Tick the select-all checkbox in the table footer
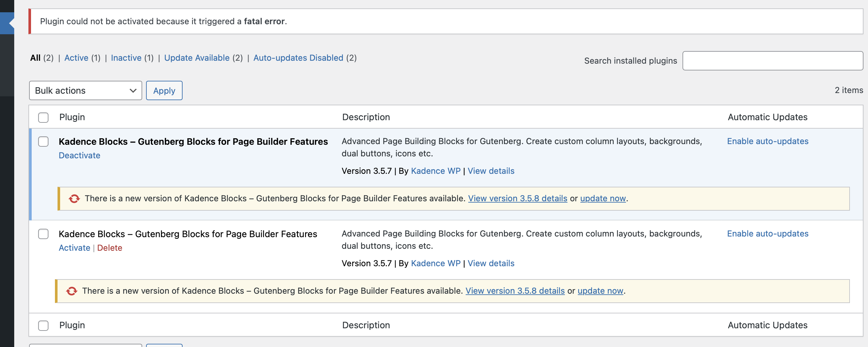This screenshot has width=868, height=347. [x=43, y=325]
